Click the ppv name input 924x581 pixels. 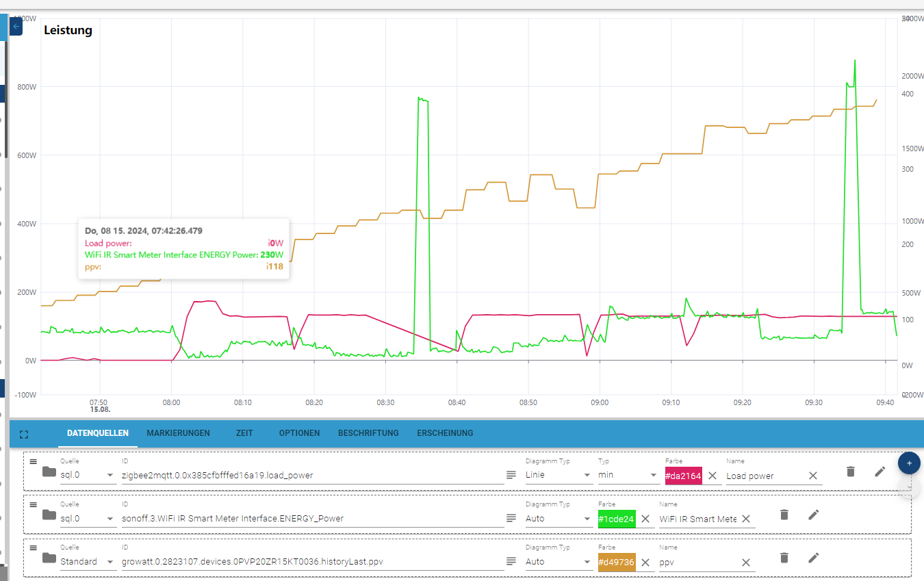click(x=698, y=562)
